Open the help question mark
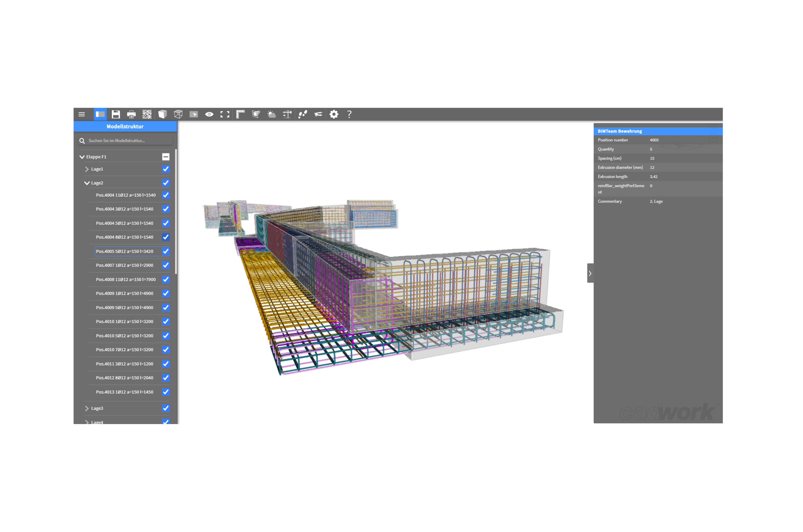The image size is (803, 532). (349, 114)
